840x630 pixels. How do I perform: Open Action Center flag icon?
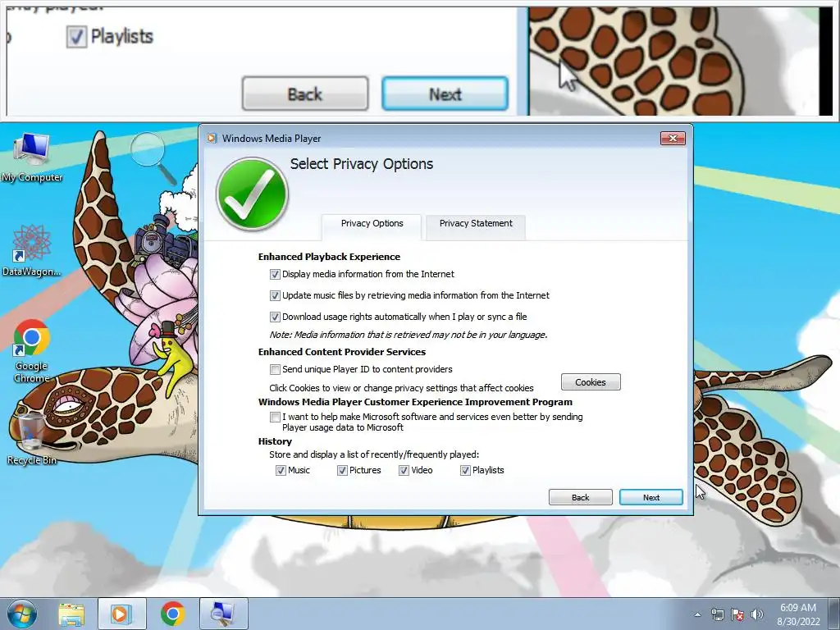[737, 614]
